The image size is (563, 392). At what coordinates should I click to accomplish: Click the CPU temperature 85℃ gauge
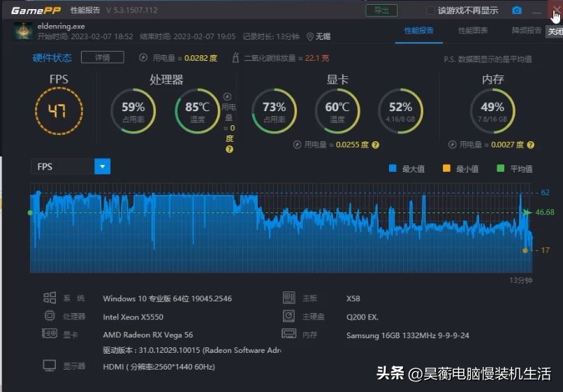(197, 111)
